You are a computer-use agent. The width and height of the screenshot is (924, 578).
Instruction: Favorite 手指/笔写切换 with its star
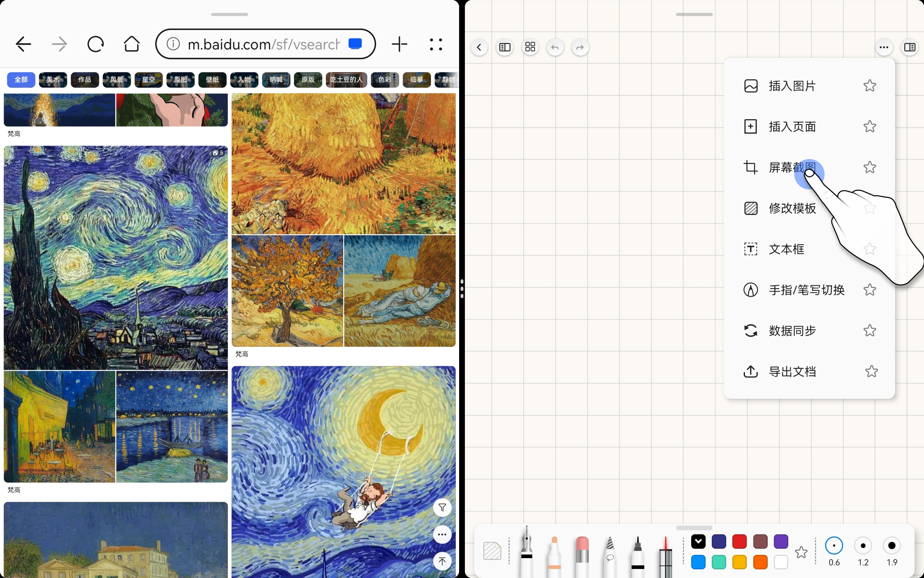(870, 290)
